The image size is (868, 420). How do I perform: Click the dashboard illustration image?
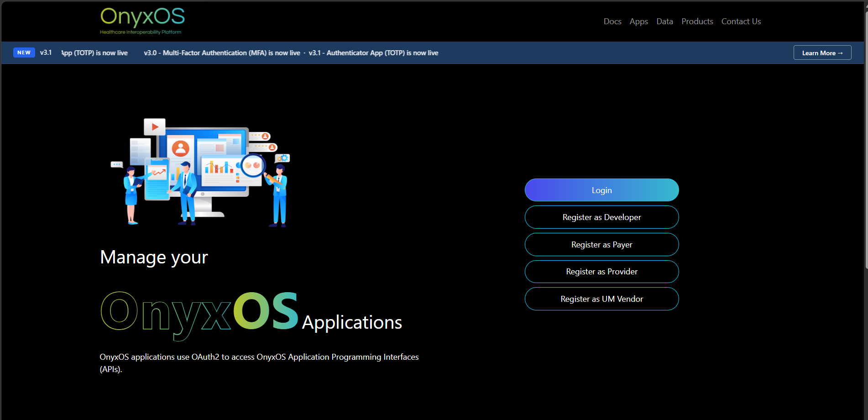(x=200, y=172)
